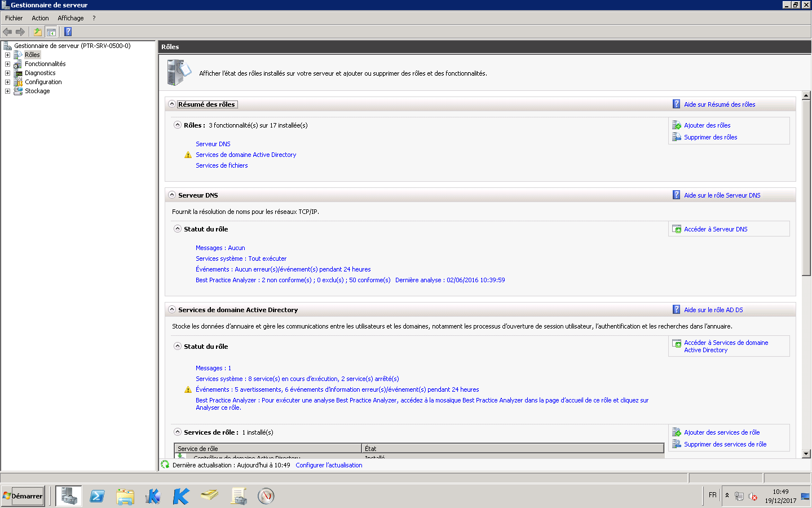
Task: Click the Démarrer start button
Action: click(23, 496)
